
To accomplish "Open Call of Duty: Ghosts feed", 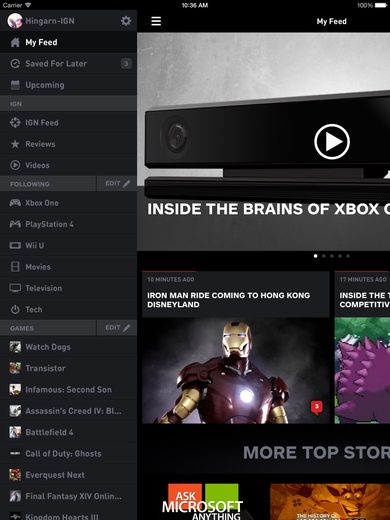I will [68, 454].
